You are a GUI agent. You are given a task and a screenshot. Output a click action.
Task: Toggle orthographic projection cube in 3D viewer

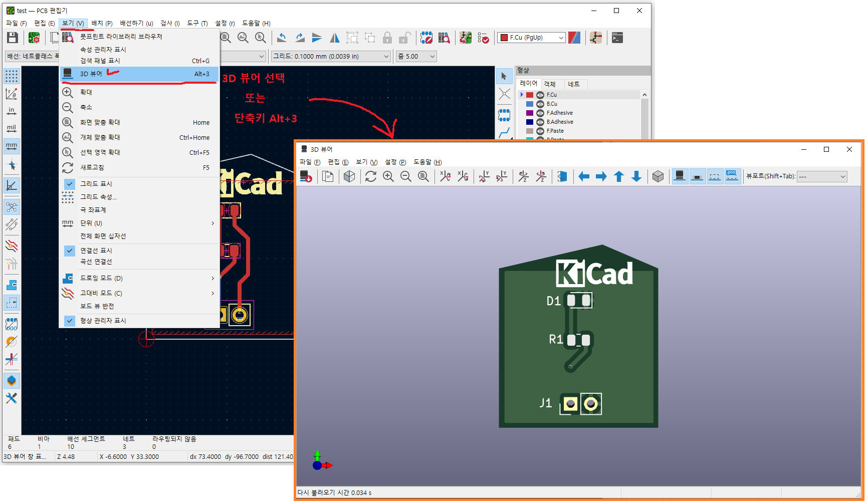tap(658, 176)
